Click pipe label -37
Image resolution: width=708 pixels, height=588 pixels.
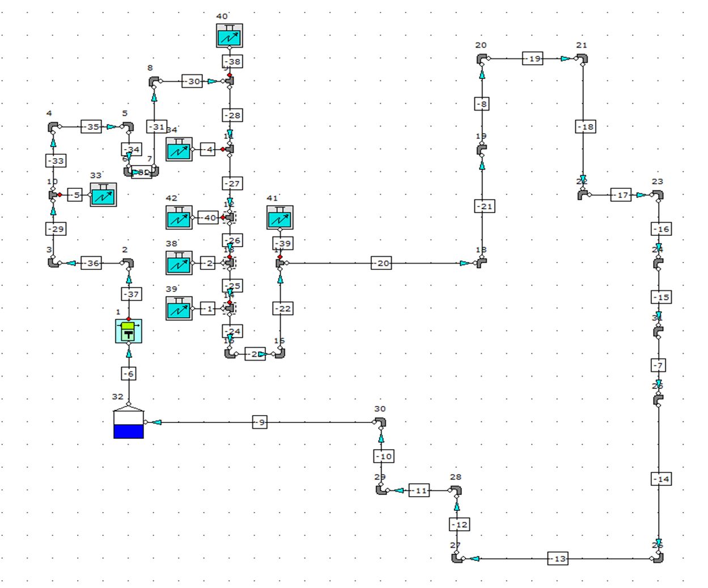pos(132,294)
